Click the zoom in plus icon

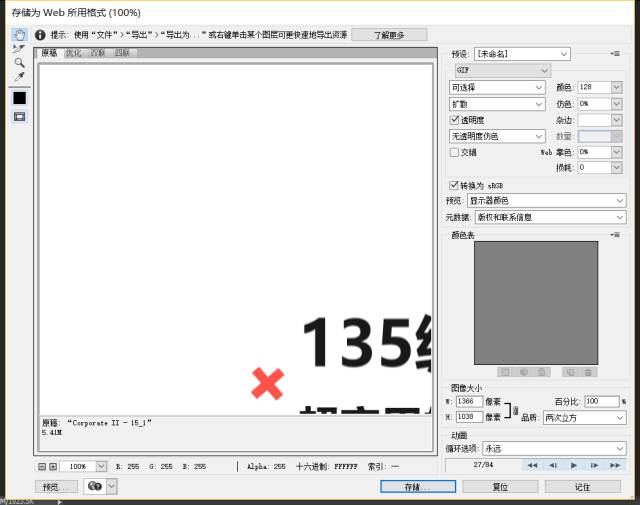53,466
